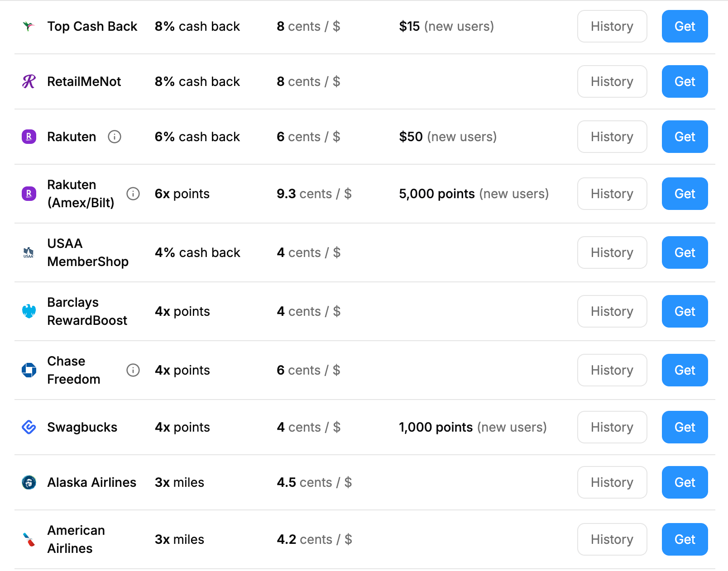The height and width of the screenshot is (571, 728).
Task: Click the Alaska Airlines logo
Action: pos(29,482)
